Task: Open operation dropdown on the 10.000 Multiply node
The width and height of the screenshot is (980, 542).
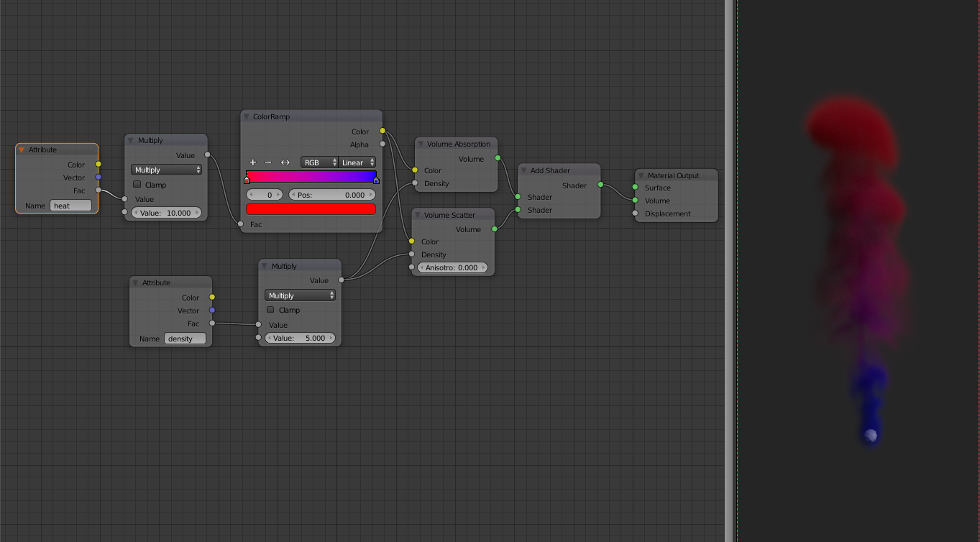Action: pyautogui.click(x=166, y=170)
